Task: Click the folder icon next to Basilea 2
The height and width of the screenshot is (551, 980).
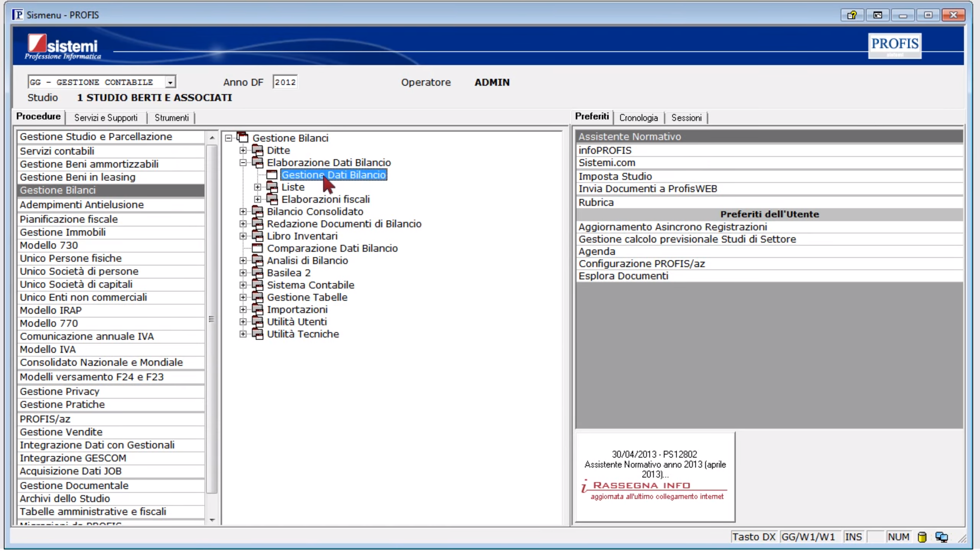Action: 257,273
